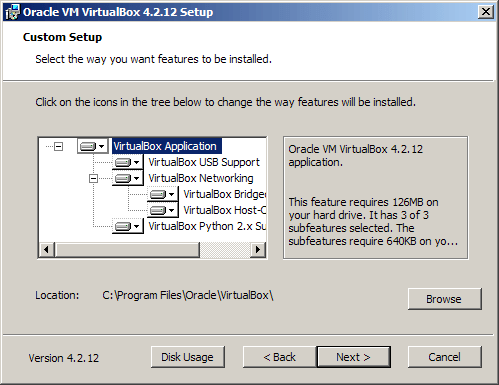Click the feature tree's right scroll arrow
This screenshot has height=385, width=499.
coord(258,249)
